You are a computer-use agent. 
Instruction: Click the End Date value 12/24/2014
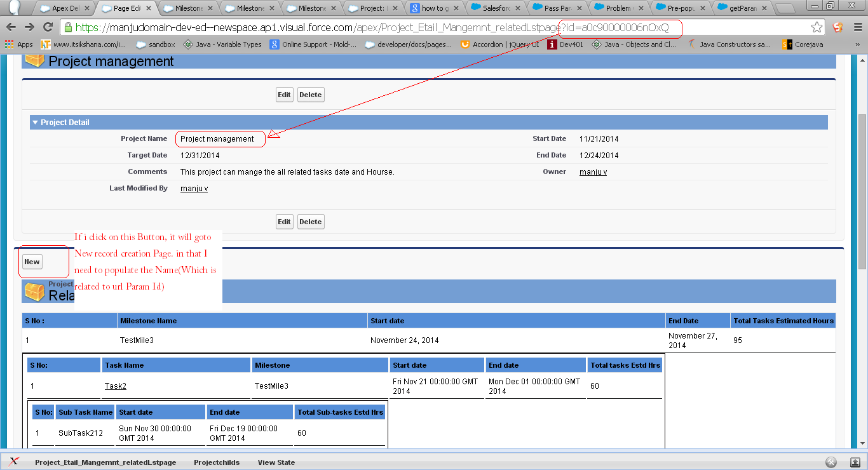point(599,156)
